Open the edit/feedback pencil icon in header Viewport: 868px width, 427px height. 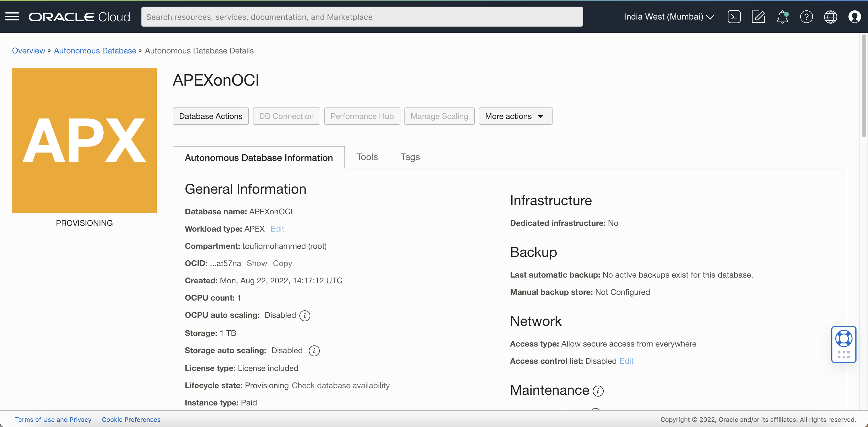pyautogui.click(x=758, y=17)
